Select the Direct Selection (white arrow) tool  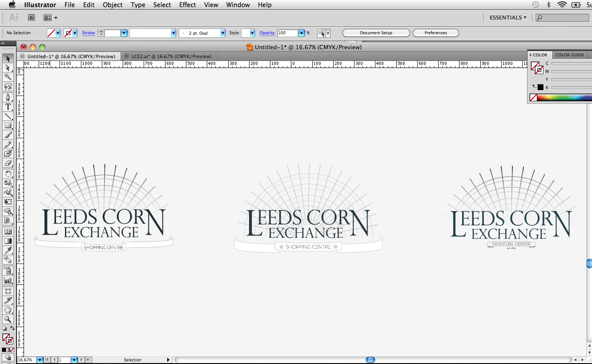tap(8, 68)
